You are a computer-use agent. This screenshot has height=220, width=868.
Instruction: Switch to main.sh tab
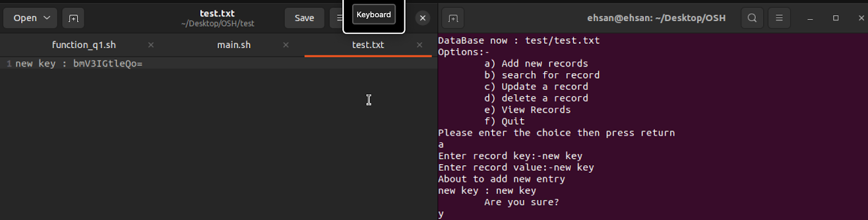coord(234,45)
